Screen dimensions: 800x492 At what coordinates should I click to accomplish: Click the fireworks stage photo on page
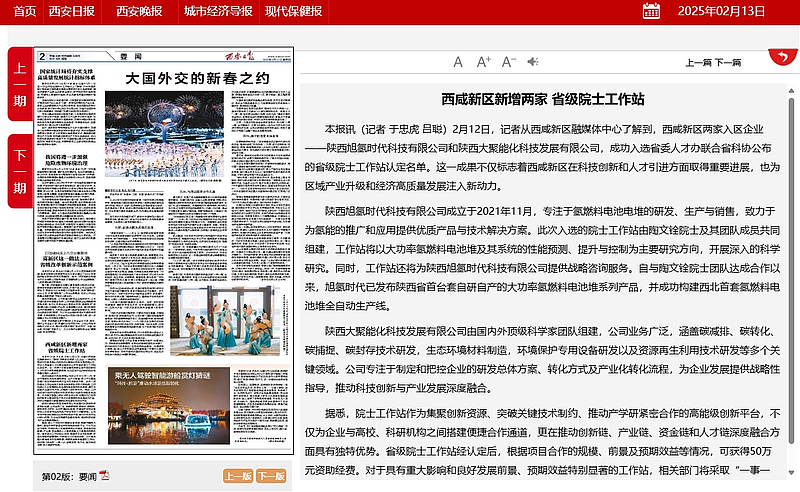(164, 134)
